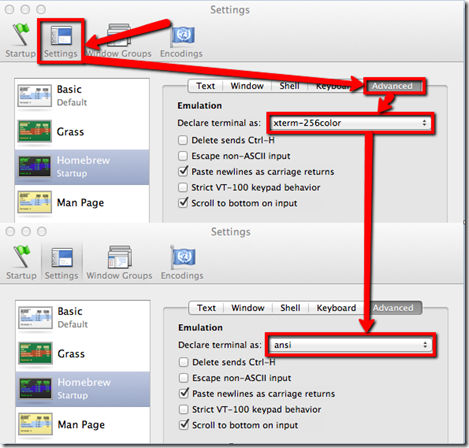469x448 pixels.
Task: Switch to Text tab in xterm-256color window
Action: (205, 86)
